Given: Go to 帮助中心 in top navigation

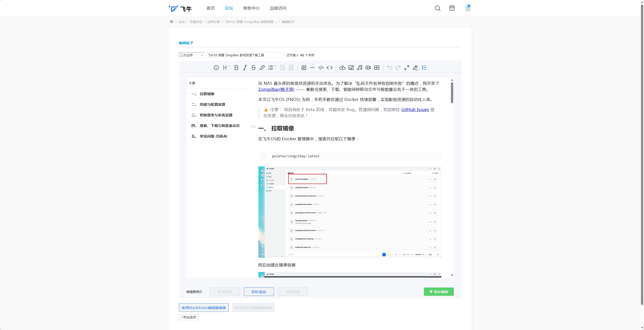Looking at the screenshot, I should pos(251,8).
